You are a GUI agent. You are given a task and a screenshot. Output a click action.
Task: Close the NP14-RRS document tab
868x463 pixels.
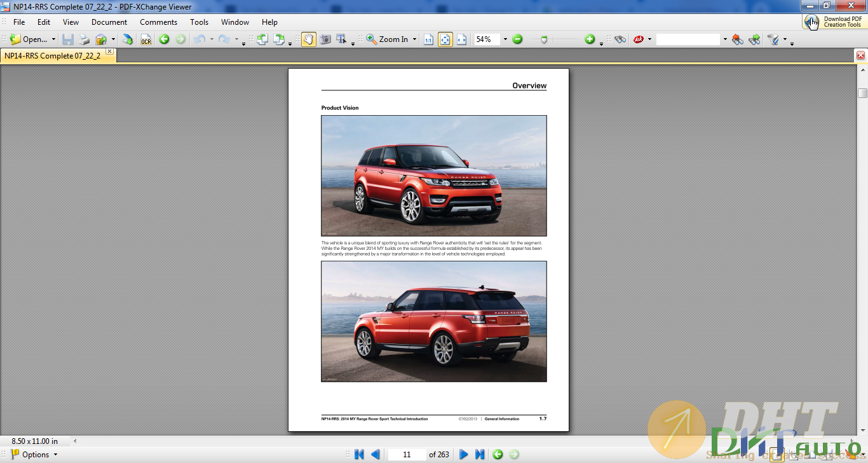coord(109,51)
